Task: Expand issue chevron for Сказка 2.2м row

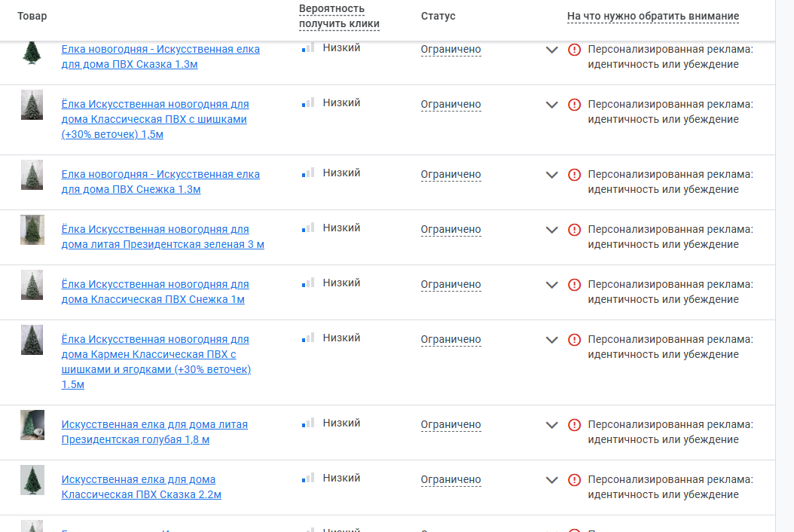Action: point(552,480)
